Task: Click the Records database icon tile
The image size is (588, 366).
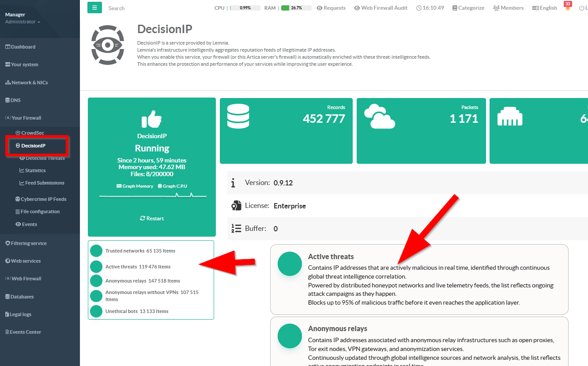Action: click(x=237, y=116)
